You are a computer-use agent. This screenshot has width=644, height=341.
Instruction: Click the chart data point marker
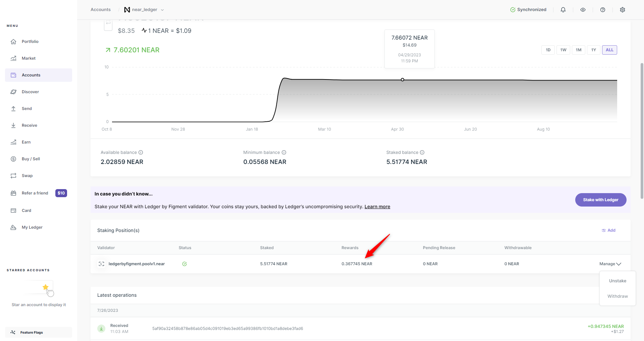point(402,79)
